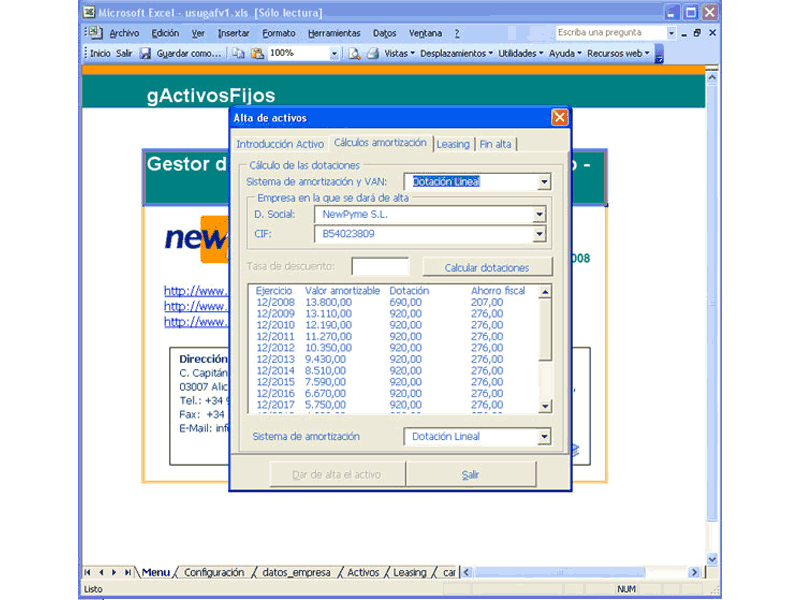
Task: Jump to the last sheet tab with the navigation arrow
Action: click(127, 572)
